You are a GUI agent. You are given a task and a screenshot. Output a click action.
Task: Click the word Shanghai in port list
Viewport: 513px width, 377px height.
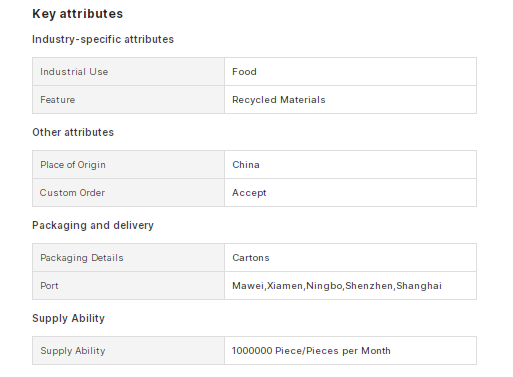(x=419, y=286)
